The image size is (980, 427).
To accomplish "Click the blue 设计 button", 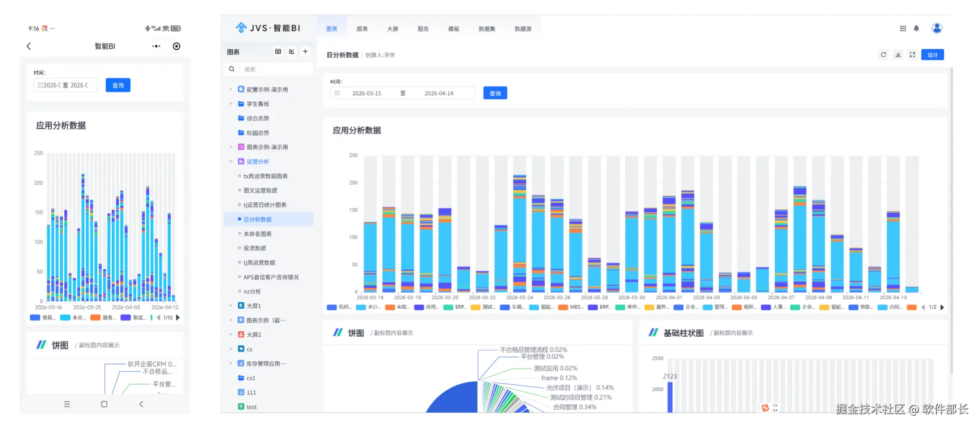I will coord(933,55).
